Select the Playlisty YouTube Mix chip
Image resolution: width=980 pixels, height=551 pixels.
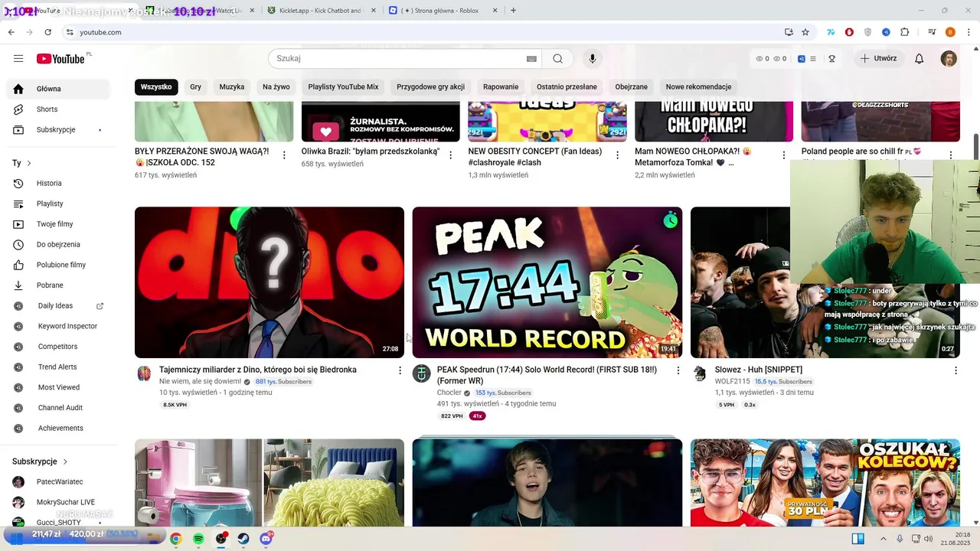pyautogui.click(x=343, y=86)
